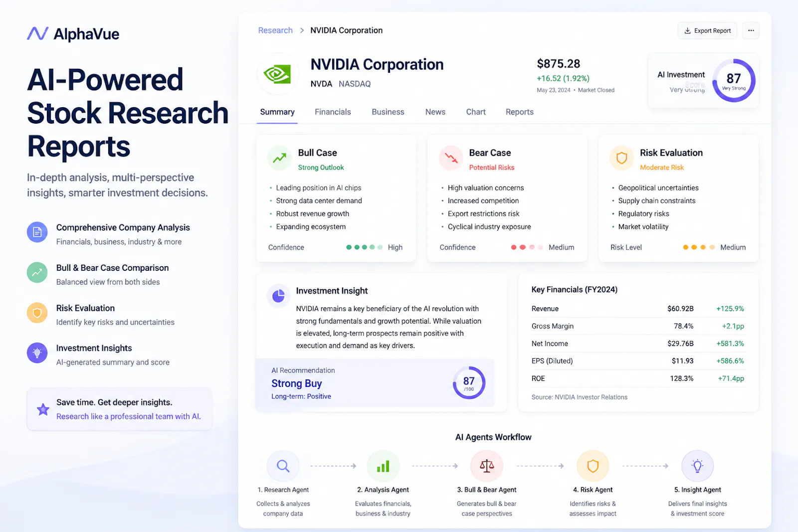Click Leading position in AI chips bullet
798x532 pixels.
[318, 188]
